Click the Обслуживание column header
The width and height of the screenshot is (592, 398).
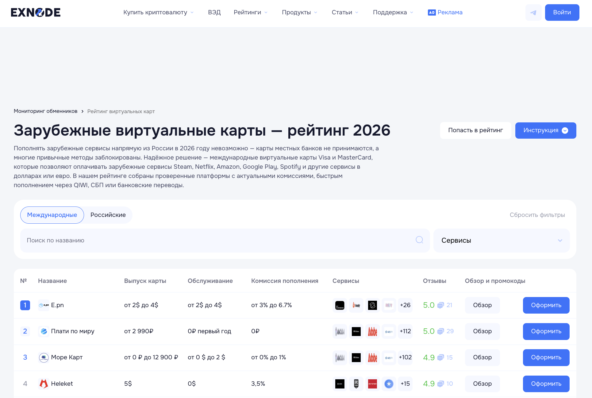click(x=210, y=281)
